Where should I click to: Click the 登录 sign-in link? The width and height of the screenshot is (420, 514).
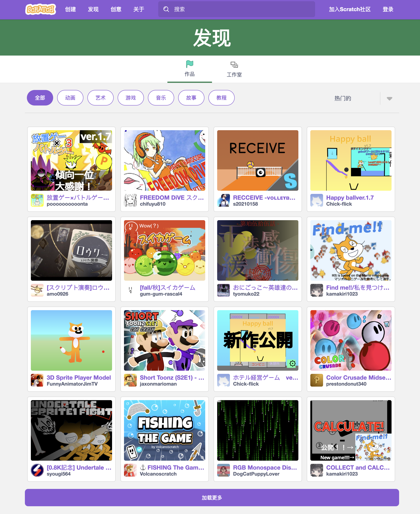point(388,9)
